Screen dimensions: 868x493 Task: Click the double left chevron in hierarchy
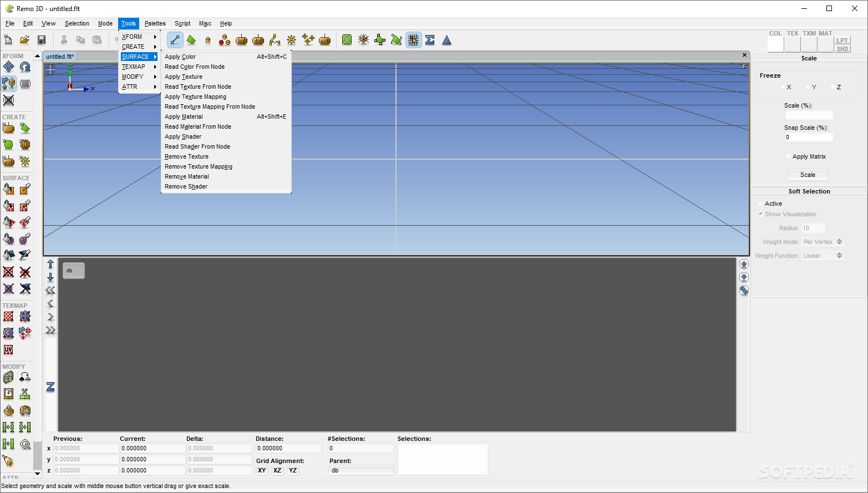pos(50,290)
